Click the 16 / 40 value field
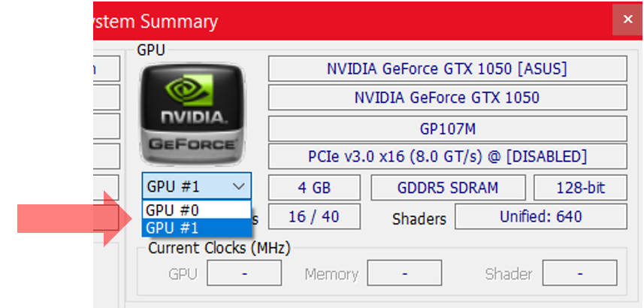Viewport: 644px width, 308px height. tap(314, 217)
